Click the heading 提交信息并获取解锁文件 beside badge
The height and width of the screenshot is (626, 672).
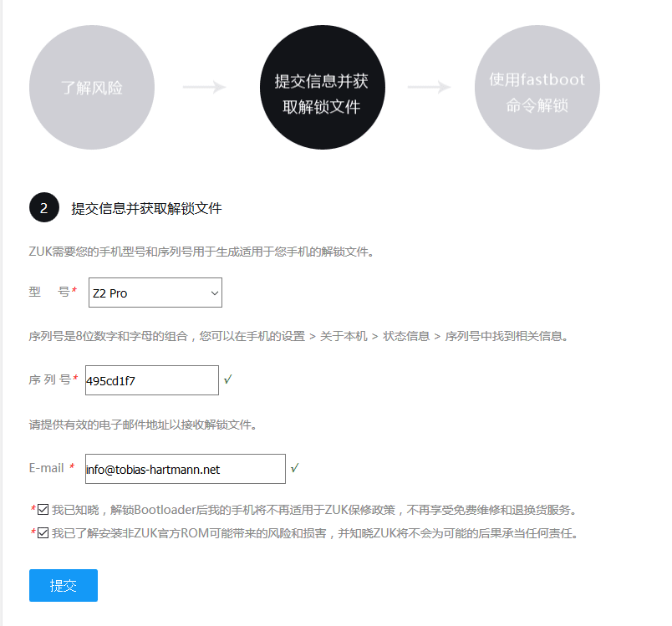[x=146, y=209]
